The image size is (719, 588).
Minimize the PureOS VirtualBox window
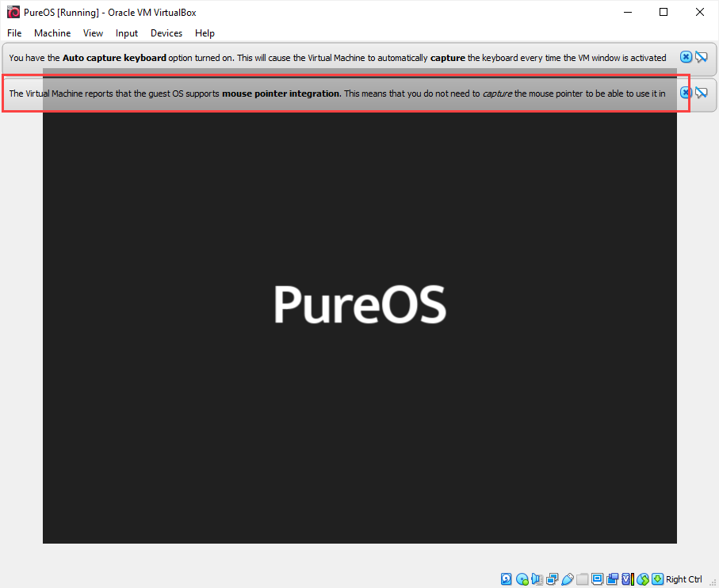[628, 12]
